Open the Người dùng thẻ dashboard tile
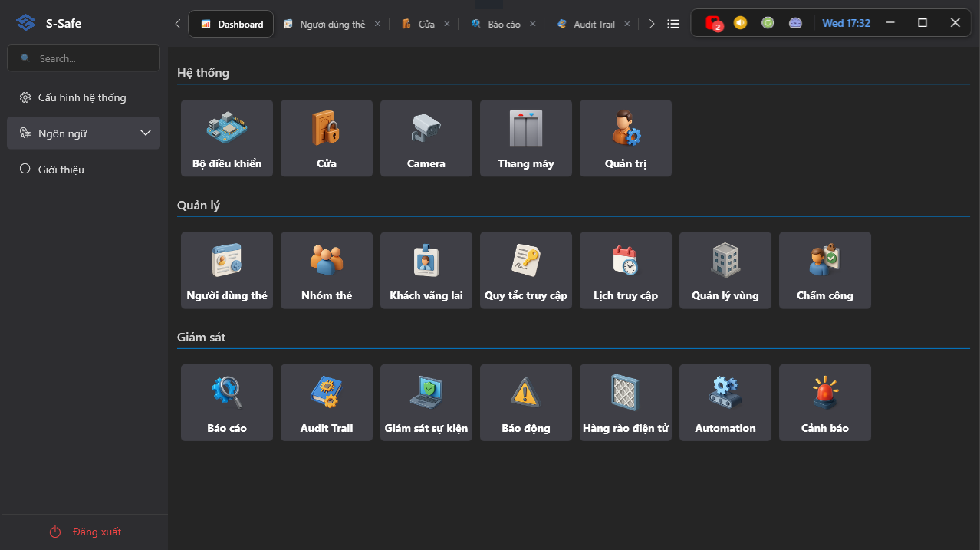This screenshot has height=550, width=980. click(227, 271)
